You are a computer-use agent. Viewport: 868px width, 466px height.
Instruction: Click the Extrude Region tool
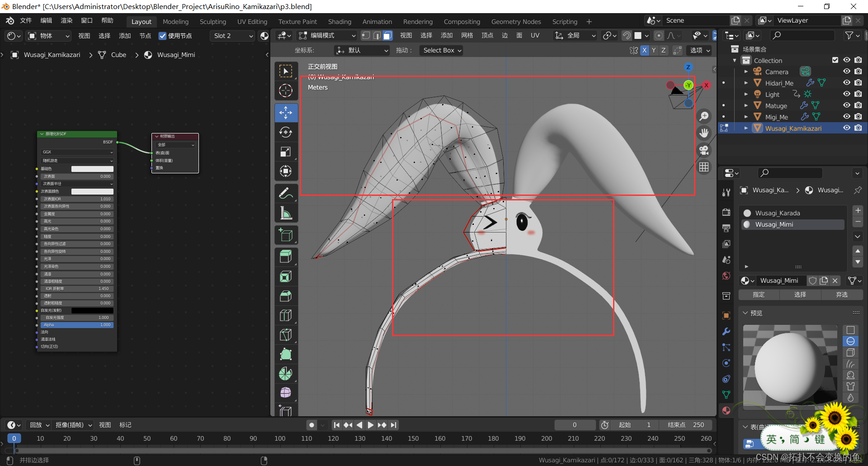pyautogui.click(x=286, y=257)
